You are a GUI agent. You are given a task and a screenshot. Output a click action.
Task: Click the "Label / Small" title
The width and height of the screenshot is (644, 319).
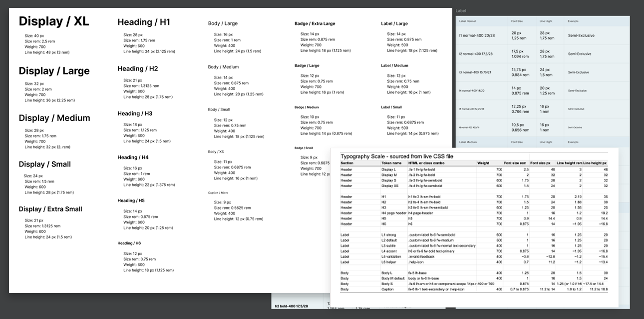tap(391, 107)
